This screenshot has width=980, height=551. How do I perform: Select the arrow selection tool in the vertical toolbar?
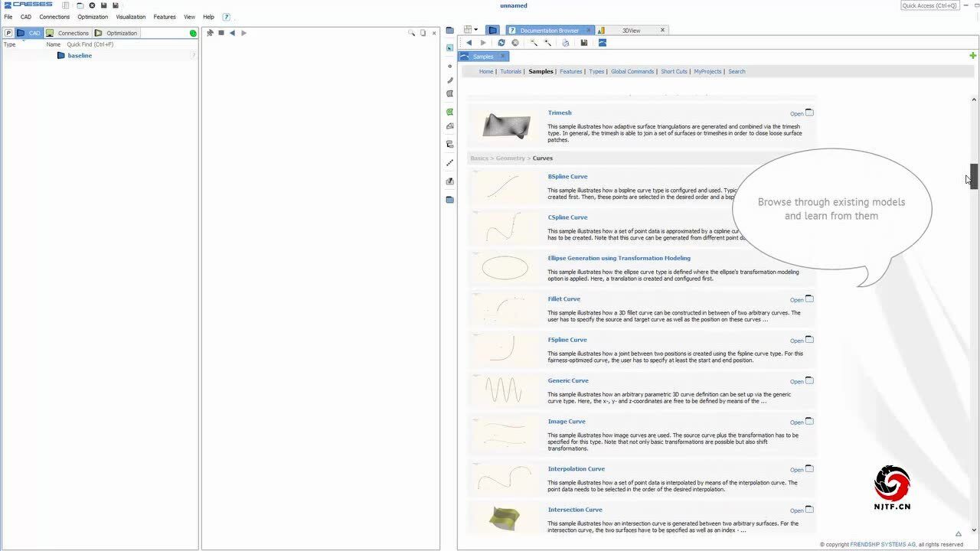click(449, 47)
